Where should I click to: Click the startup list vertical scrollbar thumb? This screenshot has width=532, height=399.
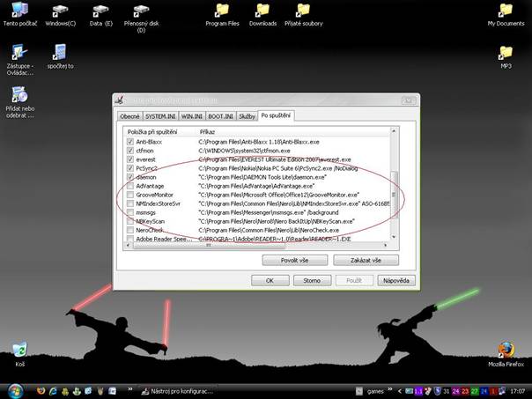coord(394,194)
